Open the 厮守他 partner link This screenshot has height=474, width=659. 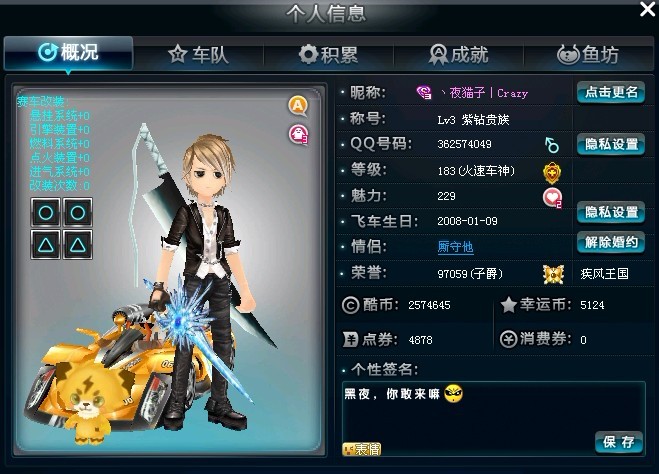pyautogui.click(x=455, y=247)
